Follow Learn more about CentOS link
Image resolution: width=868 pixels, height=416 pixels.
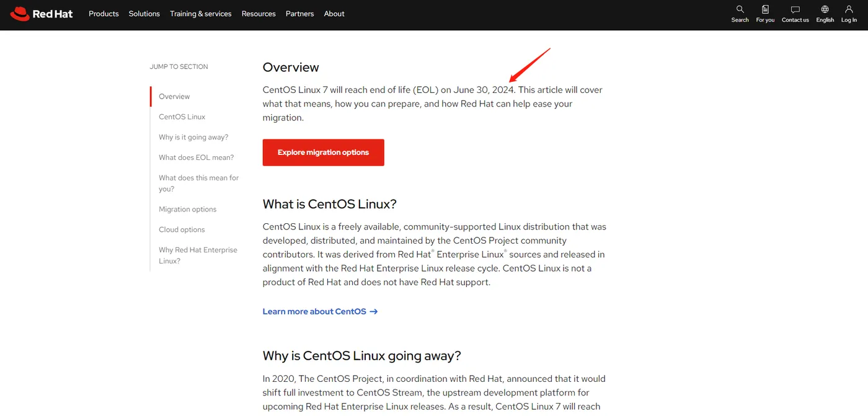[320, 311]
